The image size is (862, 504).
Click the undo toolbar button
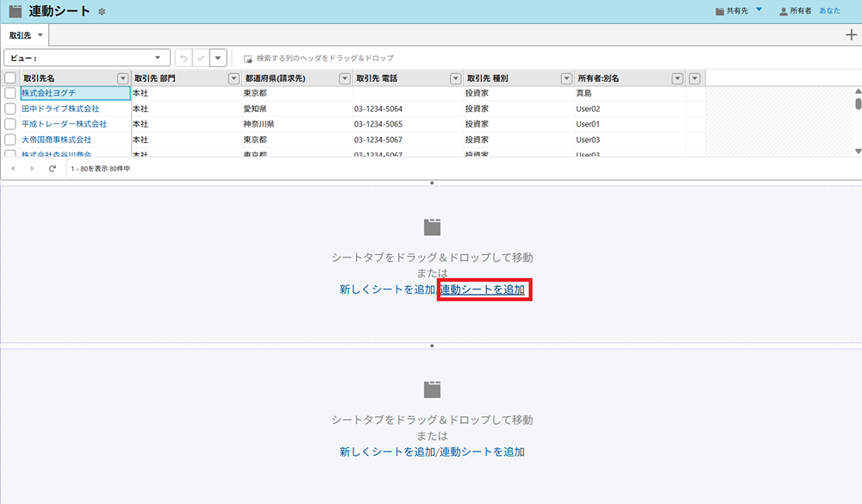pos(184,58)
